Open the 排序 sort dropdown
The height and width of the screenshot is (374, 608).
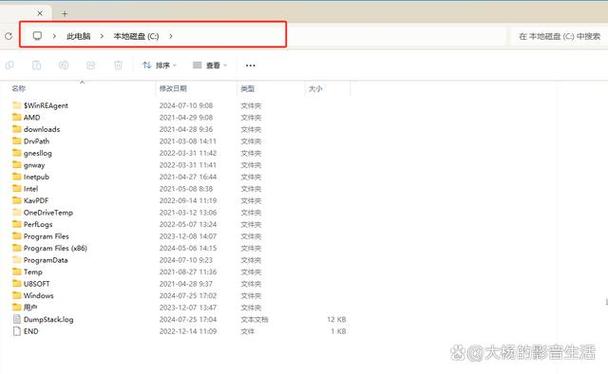[159, 65]
